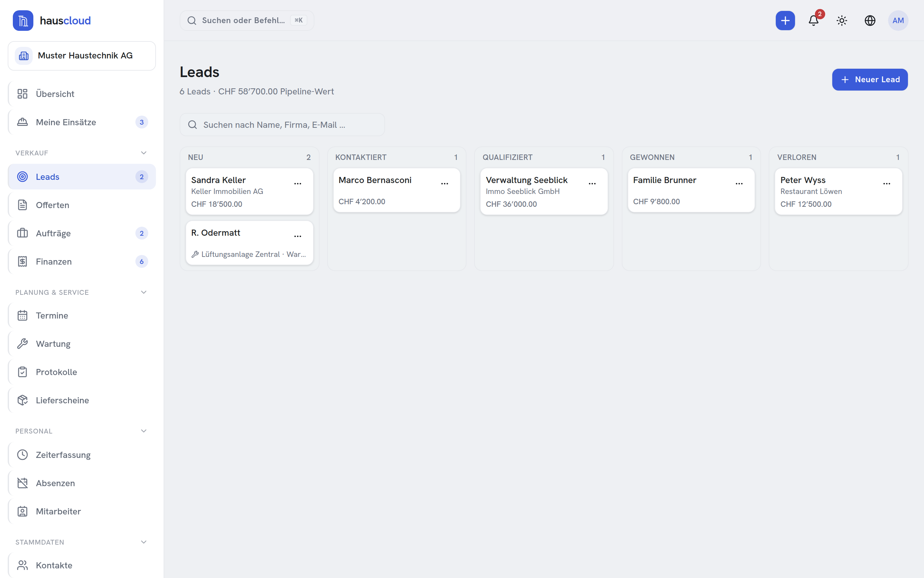This screenshot has width=924, height=578.
Task: Click the hauscloud logo icon
Action: pos(23,21)
